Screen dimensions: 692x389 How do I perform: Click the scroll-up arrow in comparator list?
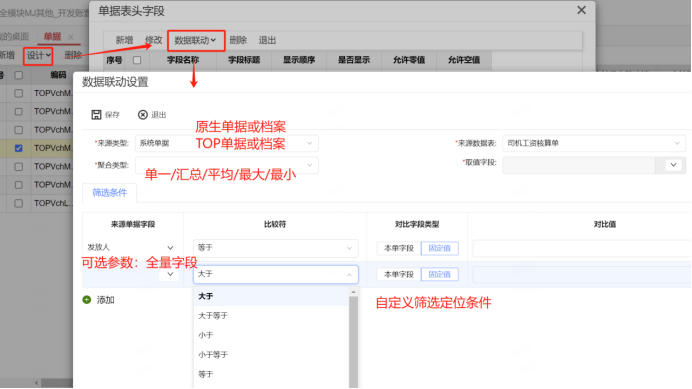(353, 292)
